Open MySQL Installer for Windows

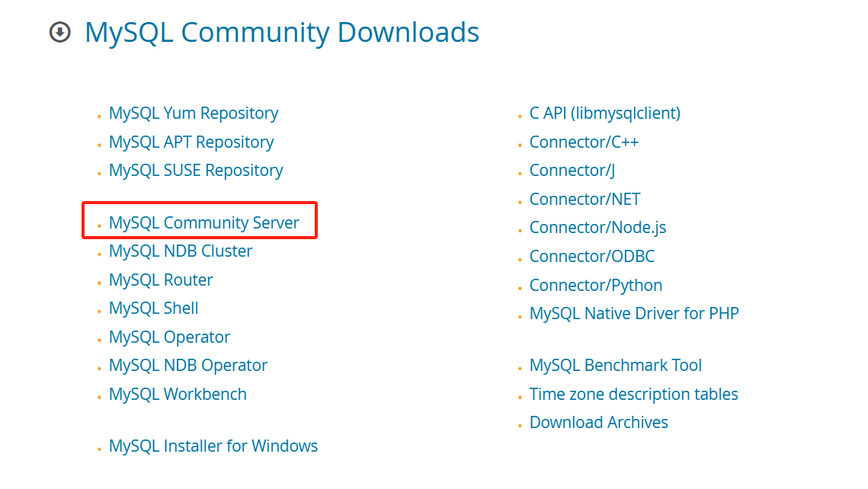213,446
